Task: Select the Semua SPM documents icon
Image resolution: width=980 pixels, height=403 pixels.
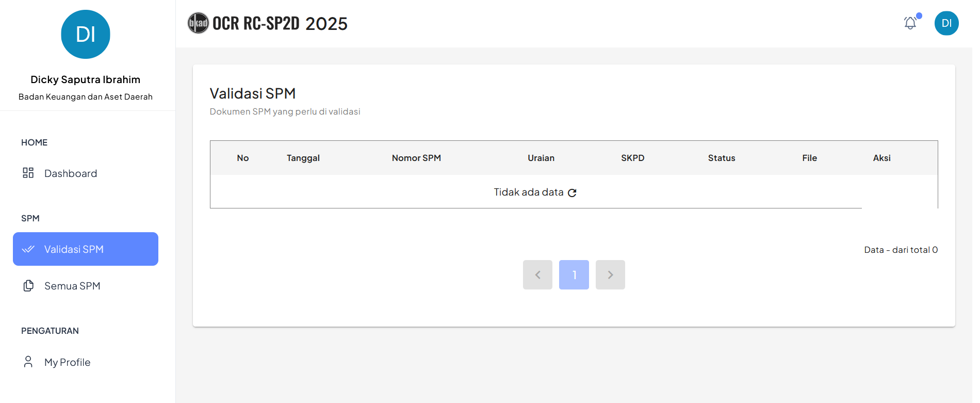Action: point(28,286)
